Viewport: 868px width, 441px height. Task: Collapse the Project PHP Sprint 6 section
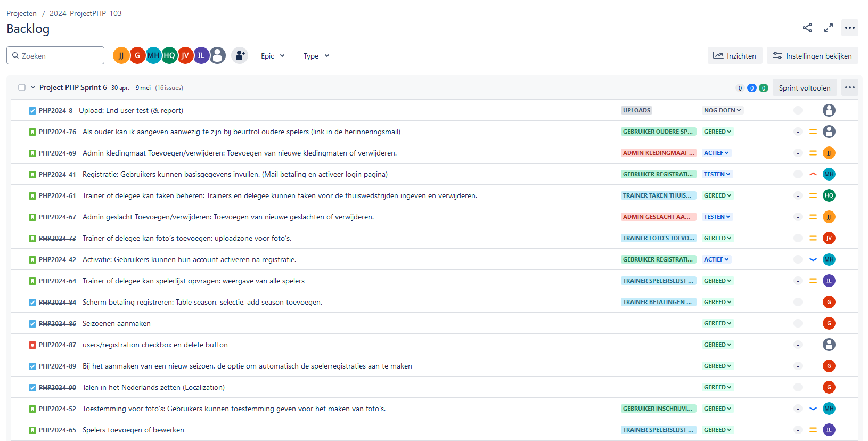33,87
